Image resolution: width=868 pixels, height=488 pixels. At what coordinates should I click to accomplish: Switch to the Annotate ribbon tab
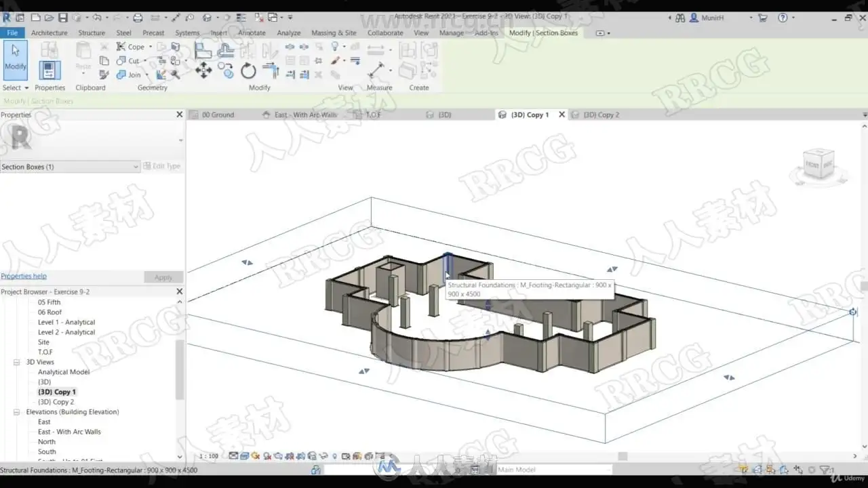(252, 33)
